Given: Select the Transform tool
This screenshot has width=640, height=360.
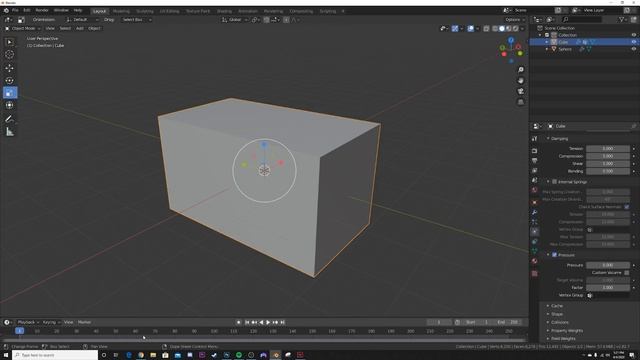Looking at the screenshot, I should (x=9, y=105).
